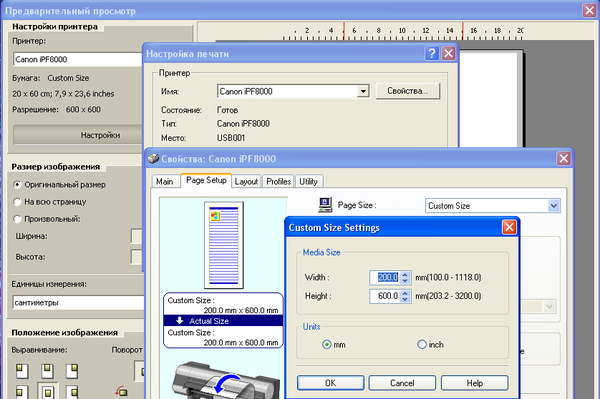Select На всю страницу radio option
The height and width of the screenshot is (399, 600).
[x=17, y=202]
